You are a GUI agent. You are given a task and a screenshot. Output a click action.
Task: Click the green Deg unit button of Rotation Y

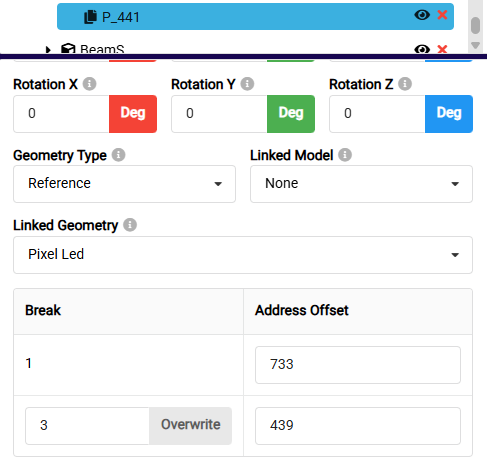[x=291, y=114]
